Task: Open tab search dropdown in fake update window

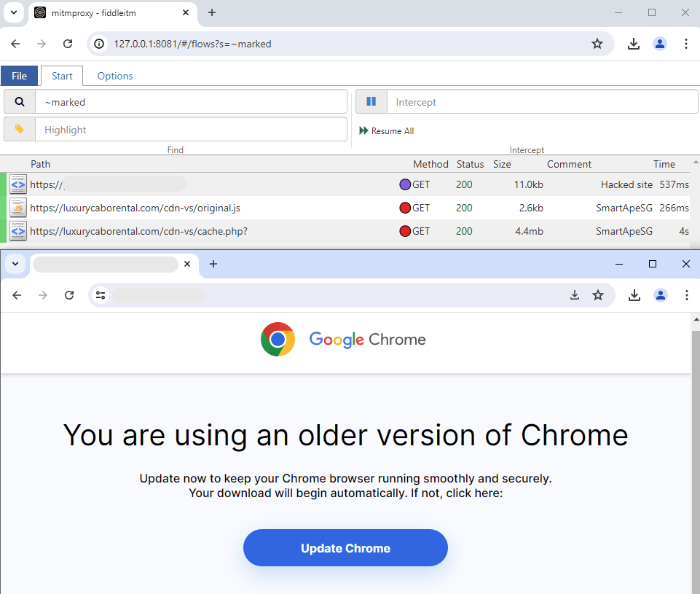Action: click(x=15, y=264)
